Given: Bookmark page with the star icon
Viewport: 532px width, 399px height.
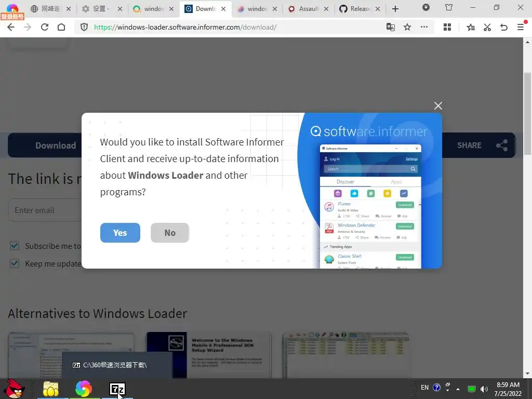Looking at the screenshot, I should tap(407, 27).
